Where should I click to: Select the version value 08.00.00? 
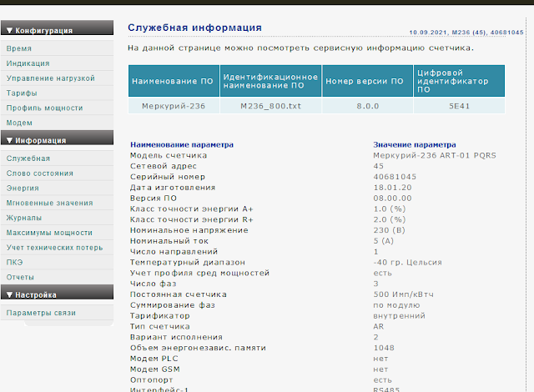tap(392, 199)
